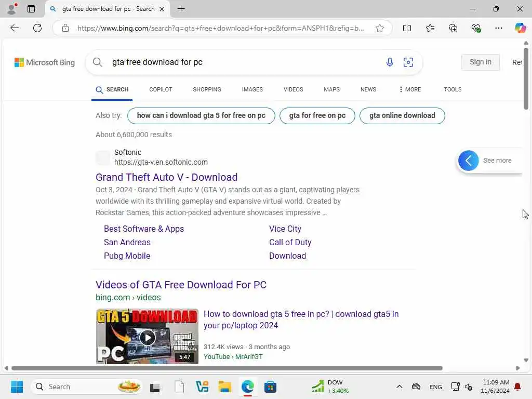Open the Windows Start menu
This screenshot has height=399, width=532.
click(17, 387)
